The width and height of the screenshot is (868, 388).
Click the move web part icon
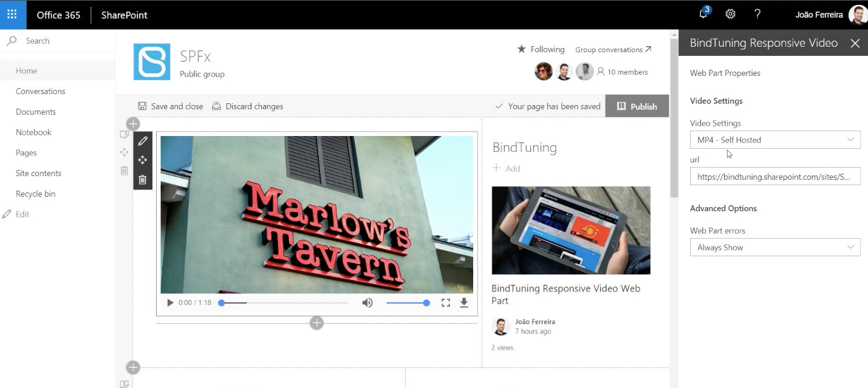click(x=143, y=160)
